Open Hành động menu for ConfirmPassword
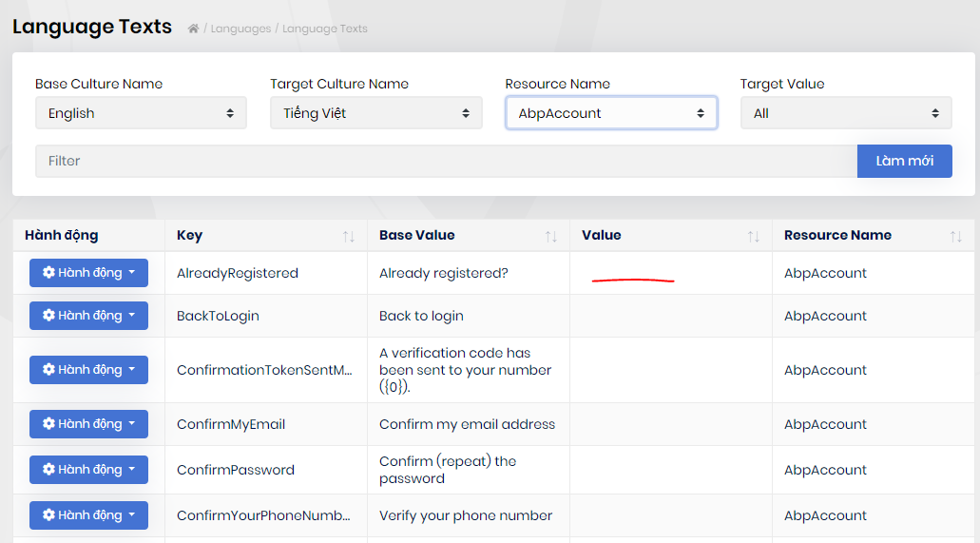980x543 pixels. (x=88, y=470)
